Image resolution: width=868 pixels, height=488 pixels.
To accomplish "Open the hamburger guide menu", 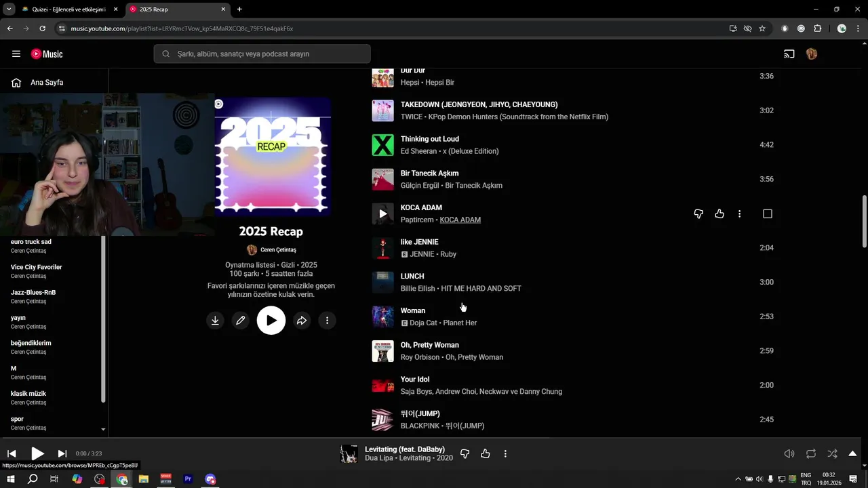I will (16, 54).
